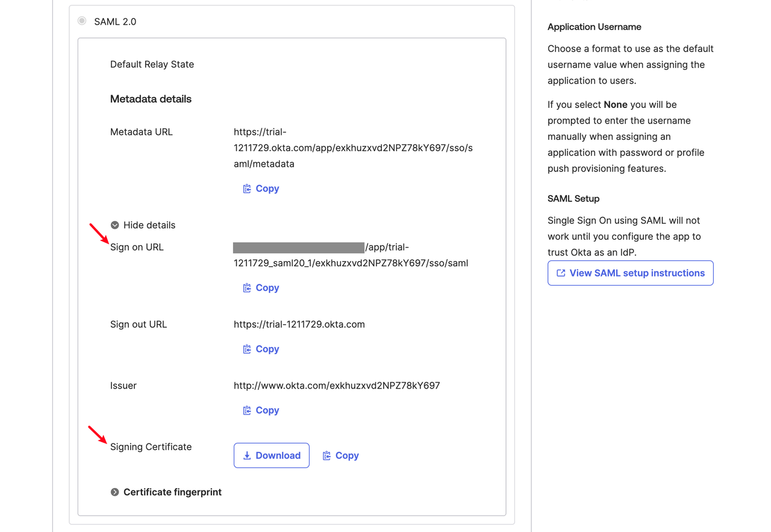Copy the Signing Certificate
Image resolution: width=771 pixels, height=532 pixels.
coord(340,456)
